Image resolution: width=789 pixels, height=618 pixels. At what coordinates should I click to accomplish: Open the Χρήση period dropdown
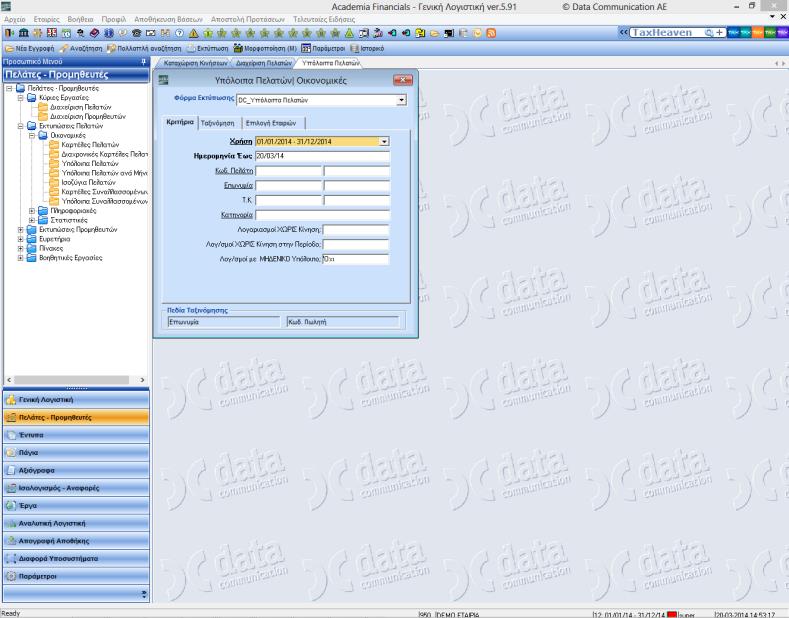click(384, 141)
